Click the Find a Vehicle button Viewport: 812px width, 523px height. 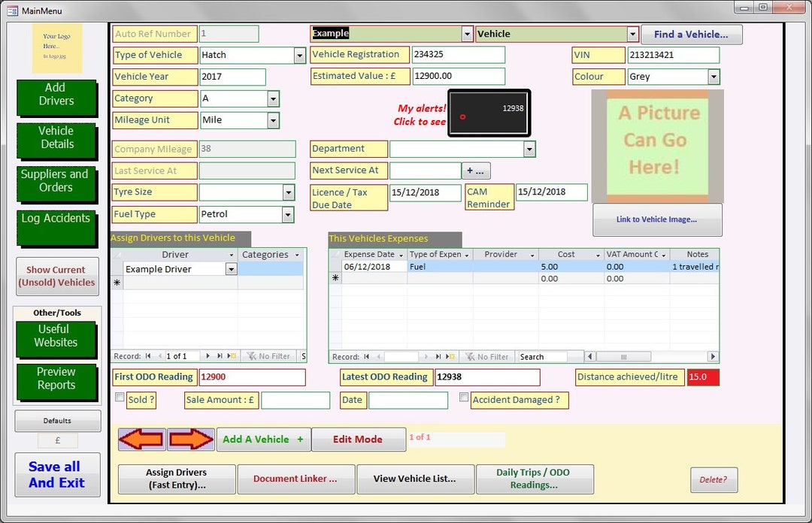(x=691, y=35)
